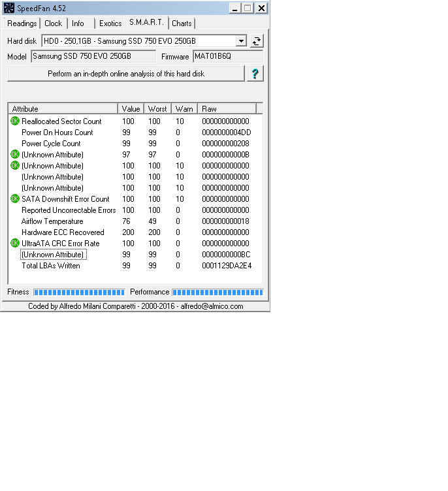Select the Reallocated Sector Count text
This screenshot has width=448, height=491.
(x=62, y=121)
